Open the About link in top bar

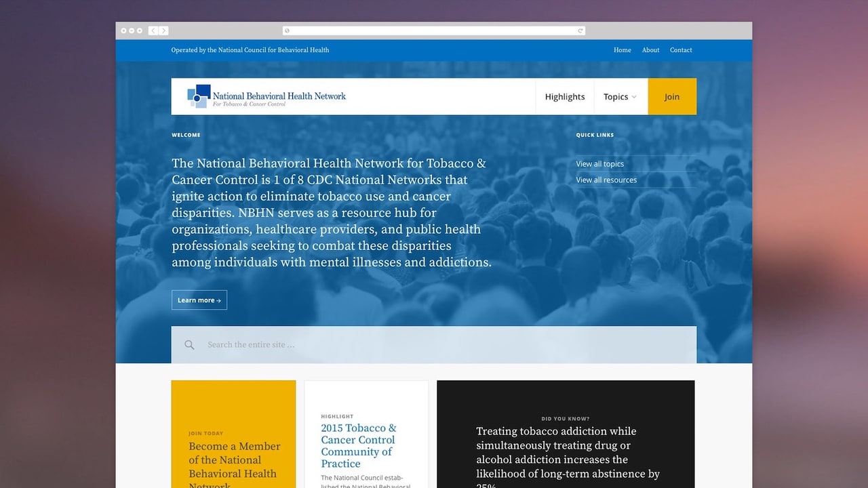[x=651, y=50]
